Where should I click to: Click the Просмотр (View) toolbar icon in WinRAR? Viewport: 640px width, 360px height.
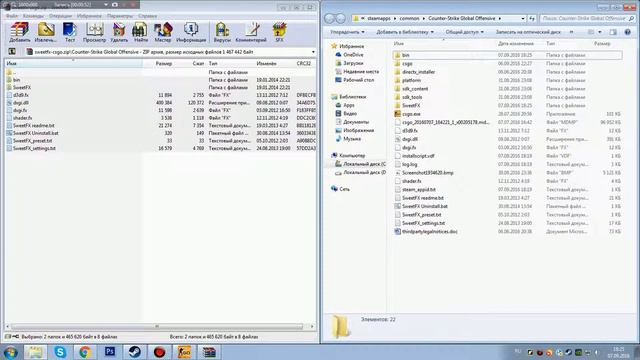point(94,33)
